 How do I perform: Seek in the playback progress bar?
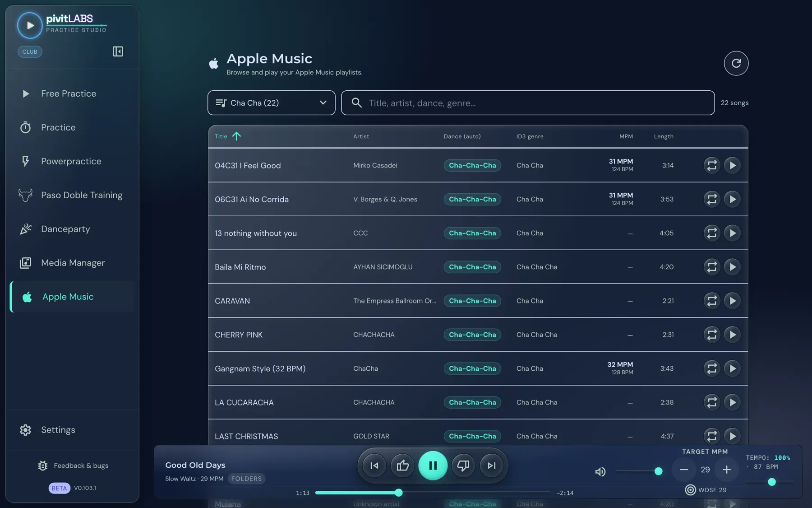tap(432, 493)
